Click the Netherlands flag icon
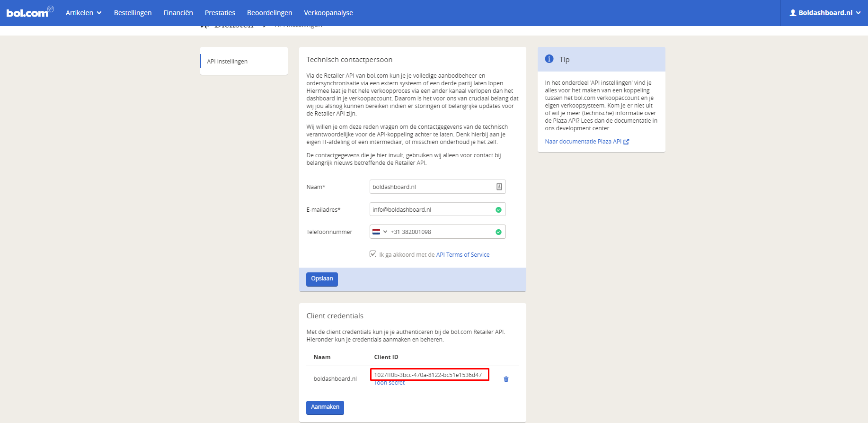 (376, 232)
